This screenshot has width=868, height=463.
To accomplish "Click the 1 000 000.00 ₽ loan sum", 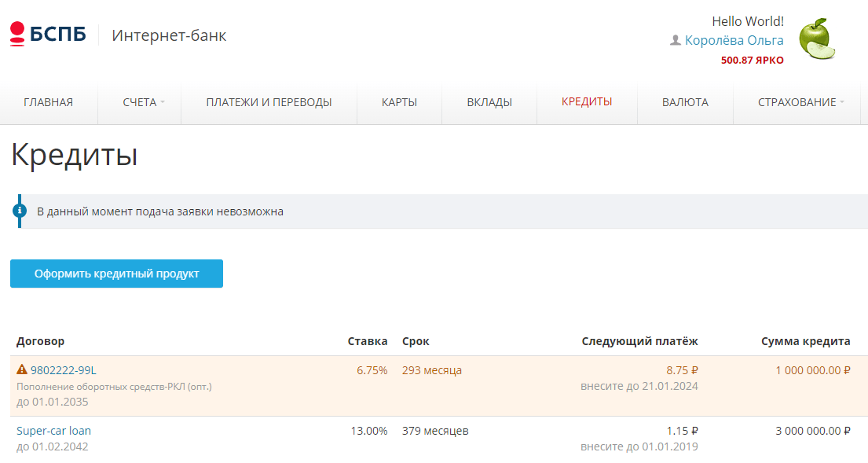I will [813, 370].
